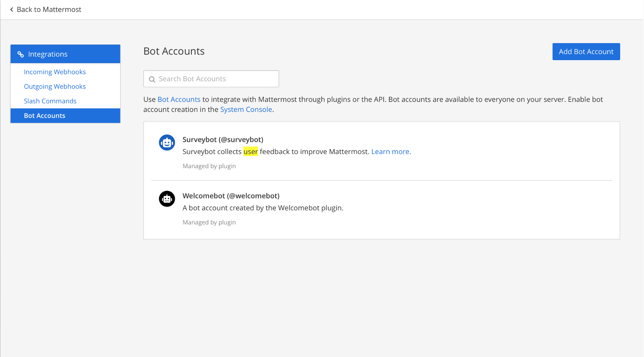Viewport: 644px width, 357px height.
Task: Go back to Mattermost
Action: (48, 10)
